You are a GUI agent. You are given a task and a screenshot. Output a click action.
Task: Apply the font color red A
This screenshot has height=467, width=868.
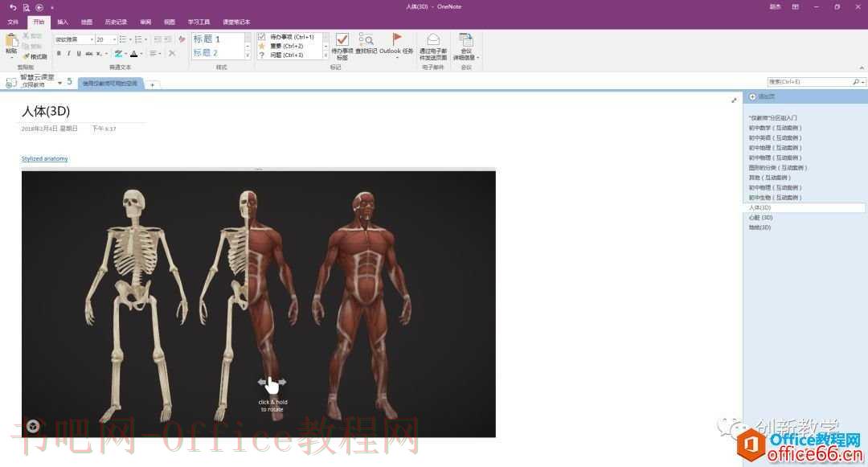133,54
